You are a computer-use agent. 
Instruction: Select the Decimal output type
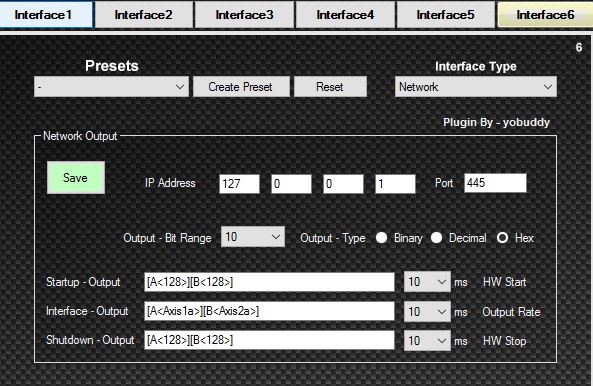436,238
